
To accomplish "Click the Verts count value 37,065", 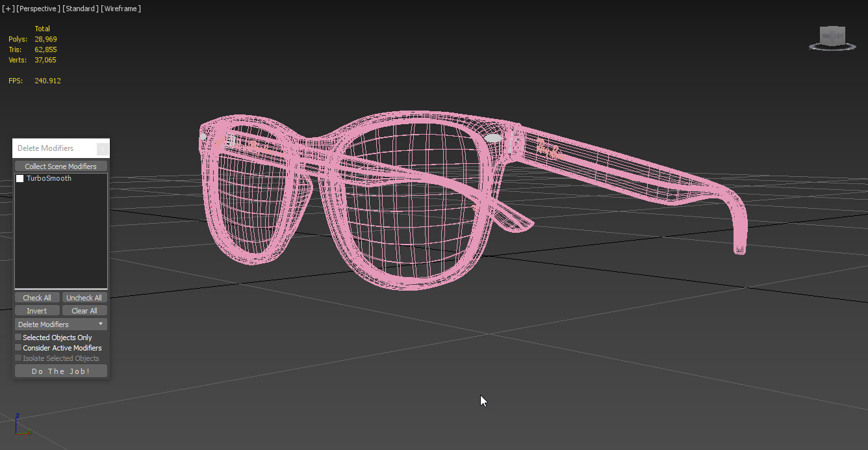I will [45, 60].
